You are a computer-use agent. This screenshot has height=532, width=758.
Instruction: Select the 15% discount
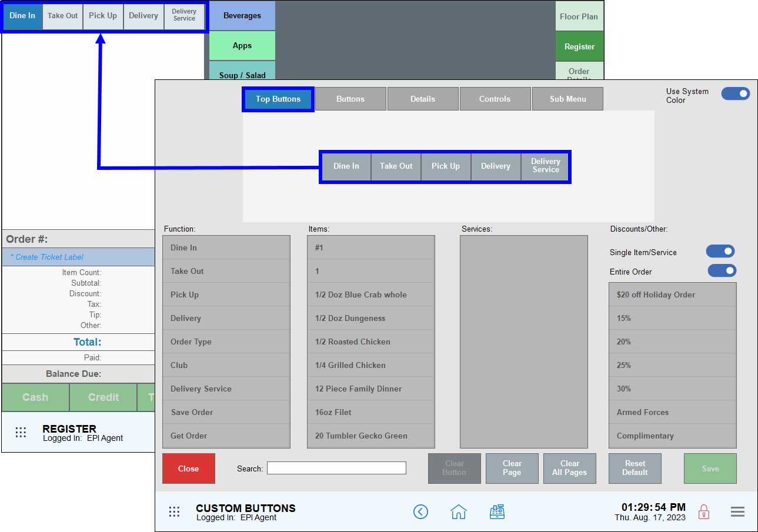click(x=673, y=318)
